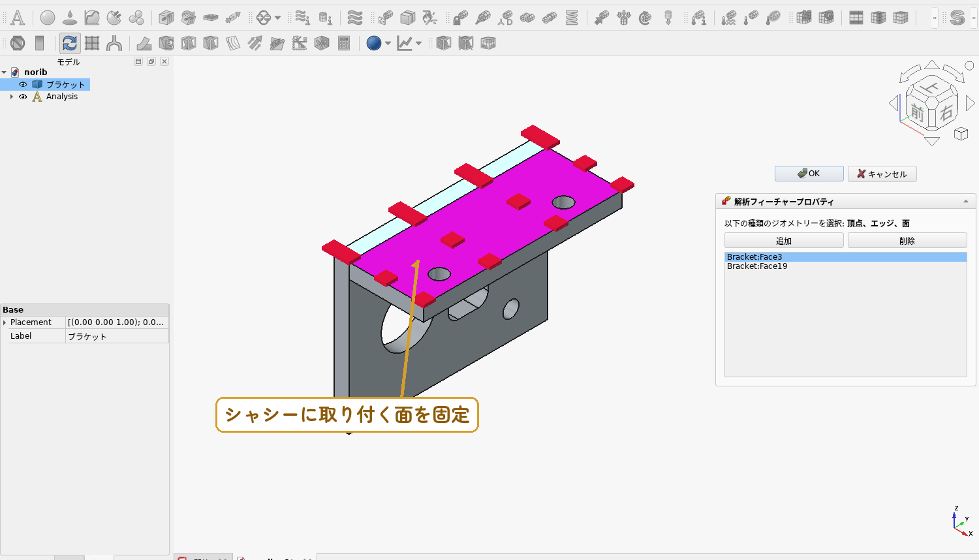Click the calculator filter icon
The height and width of the screenshot is (560, 979).
pyautogui.click(x=344, y=43)
